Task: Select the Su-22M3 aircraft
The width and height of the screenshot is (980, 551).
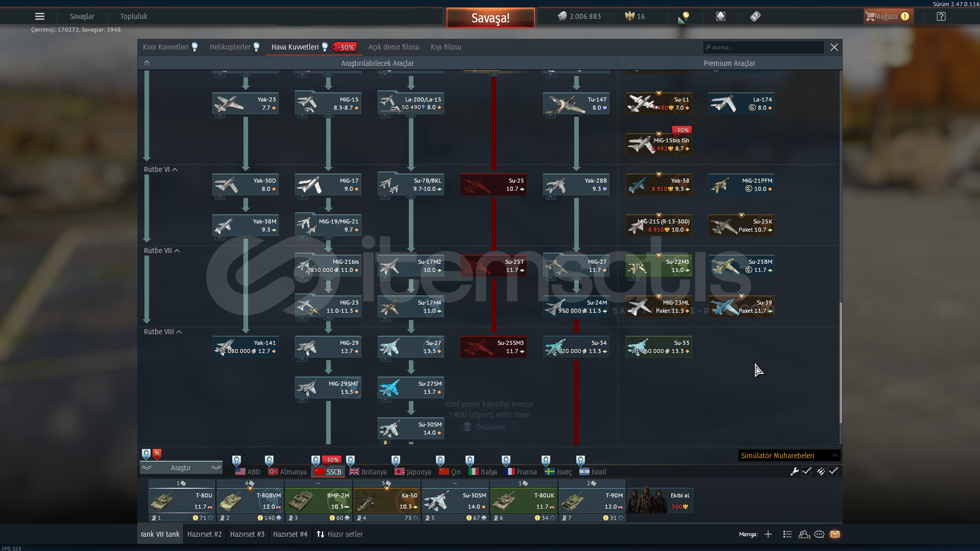Action: click(659, 265)
